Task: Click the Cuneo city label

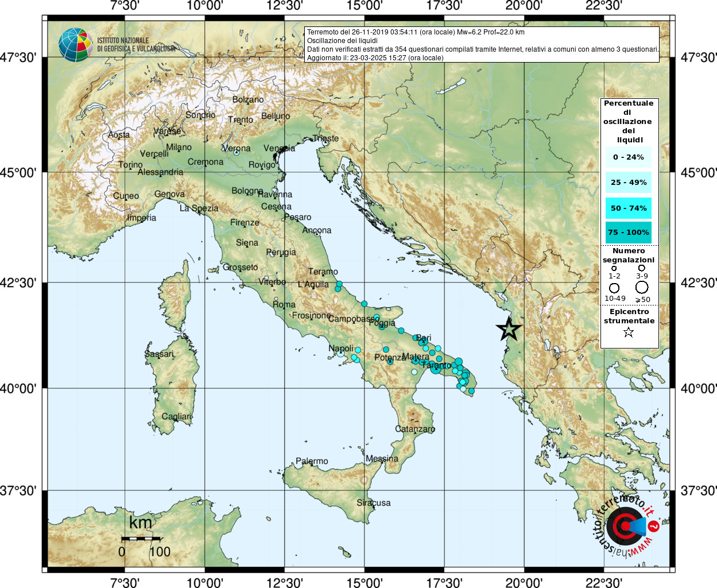Action: tap(126, 196)
